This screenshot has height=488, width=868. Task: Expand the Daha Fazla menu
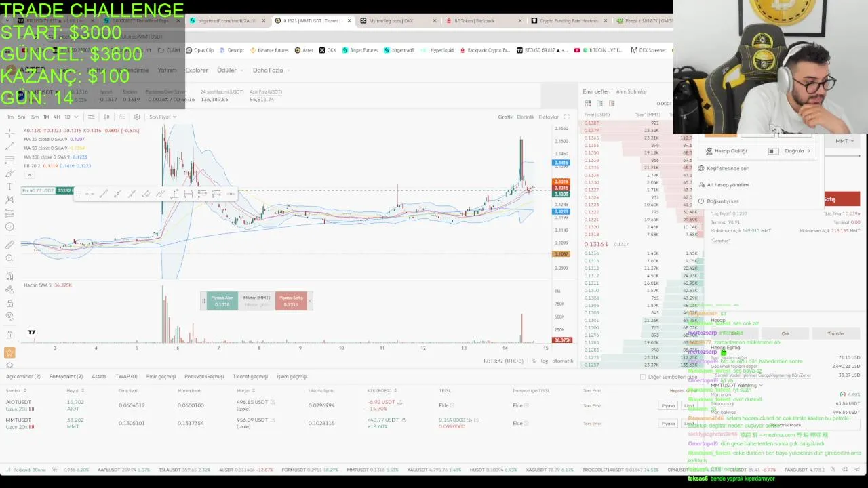pyautogui.click(x=271, y=70)
